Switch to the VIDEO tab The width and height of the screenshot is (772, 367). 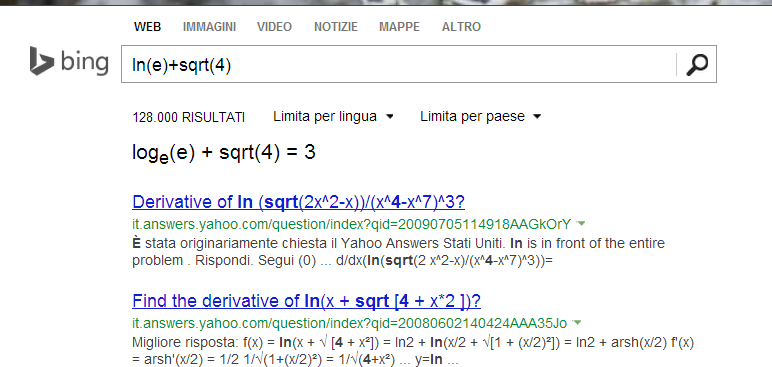pyautogui.click(x=274, y=27)
